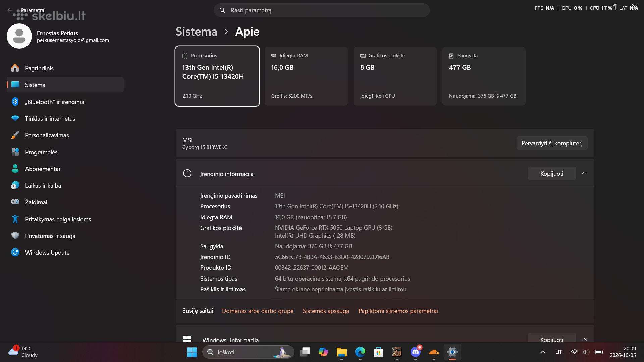The width and height of the screenshot is (644, 362).
Task: Click Cyborg 15 B13WEKG model name
Action: (205, 147)
